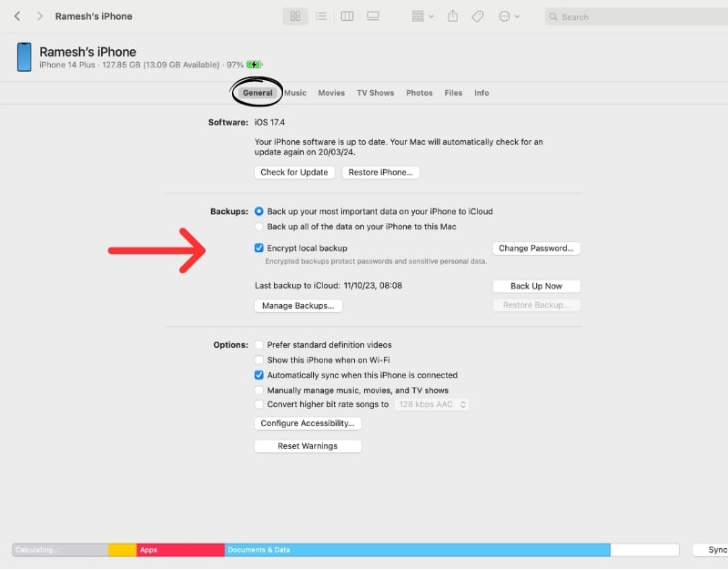Click the red Apps storage segment
The image size is (728, 569).
(180, 550)
